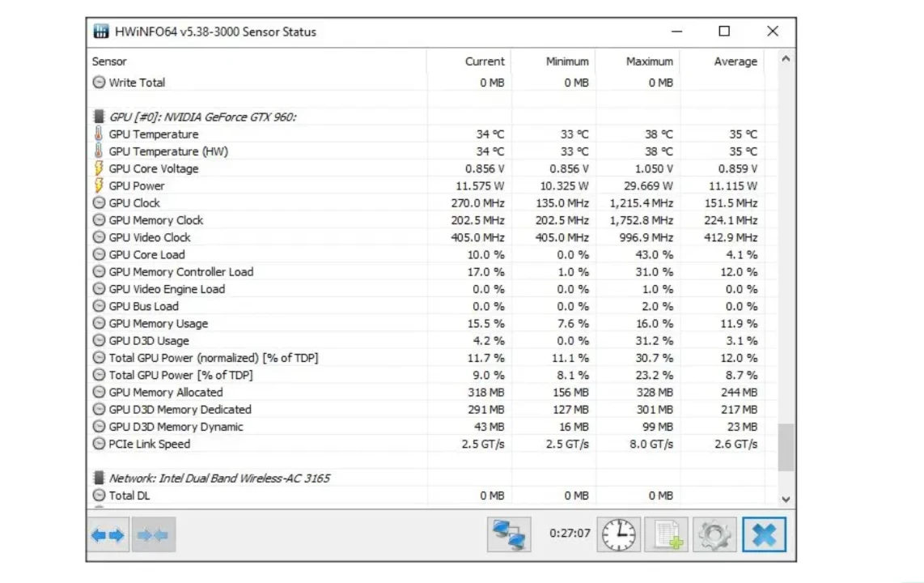This screenshot has height=583, width=924.
Task: Click the Maximum column header
Action: (x=638, y=62)
